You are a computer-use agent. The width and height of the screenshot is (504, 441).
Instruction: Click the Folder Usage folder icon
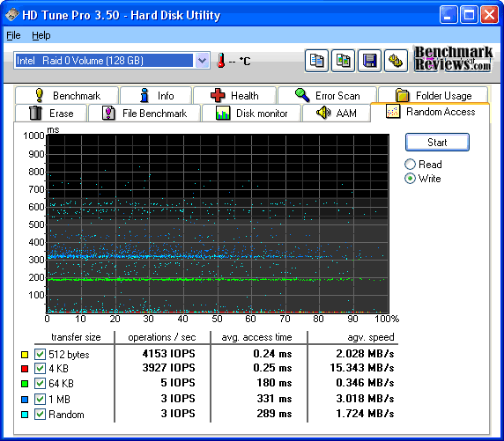(x=402, y=95)
